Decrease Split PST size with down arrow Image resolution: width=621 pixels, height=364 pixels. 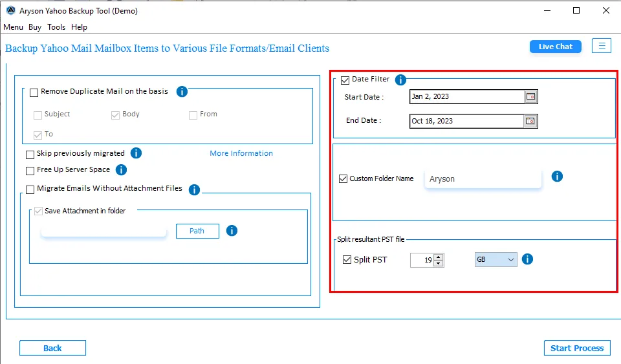pyautogui.click(x=438, y=263)
